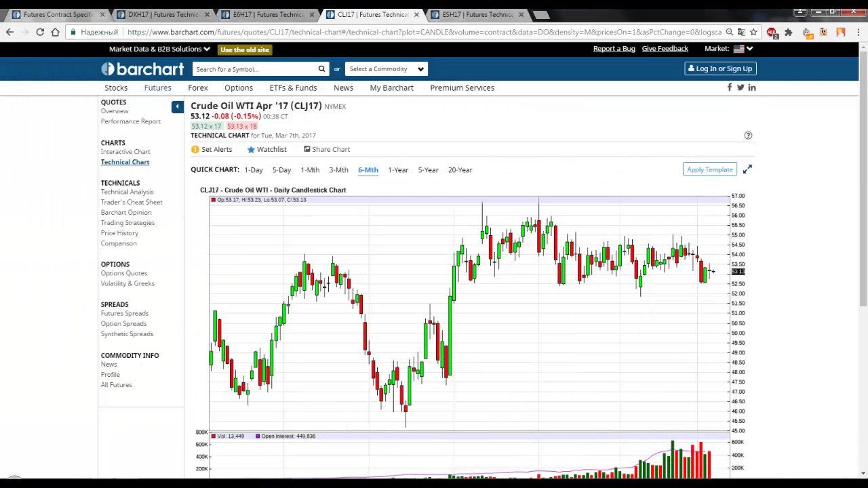Open Chrome menu three dots
Viewport: 868px width, 488px height.
[859, 32]
